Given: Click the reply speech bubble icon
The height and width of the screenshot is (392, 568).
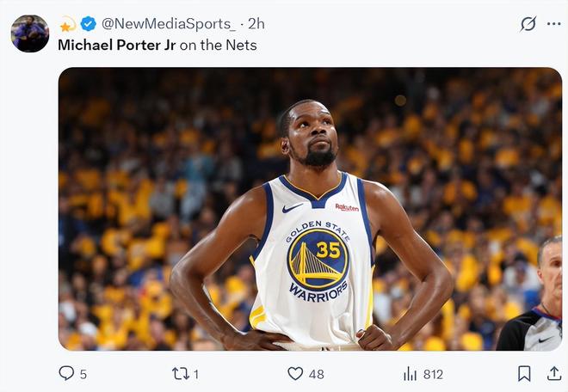Looking at the screenshot, I should pos(66,373).
